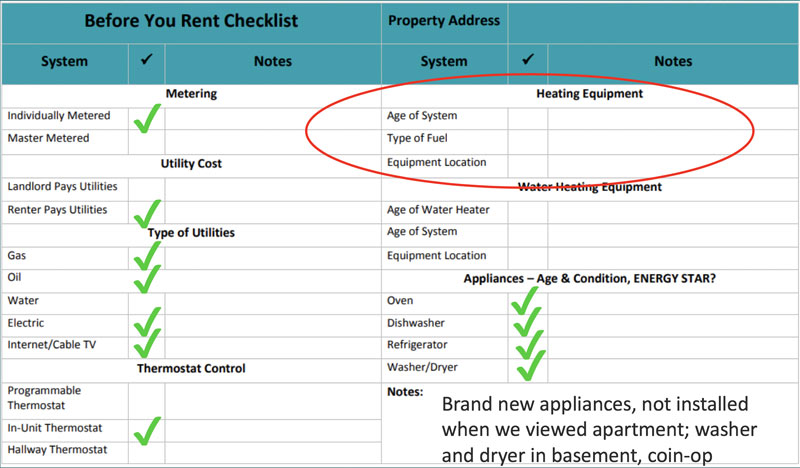This screenshot has height=468, width=800.
Task: Select the Oven row label
Action: (399, 301)
